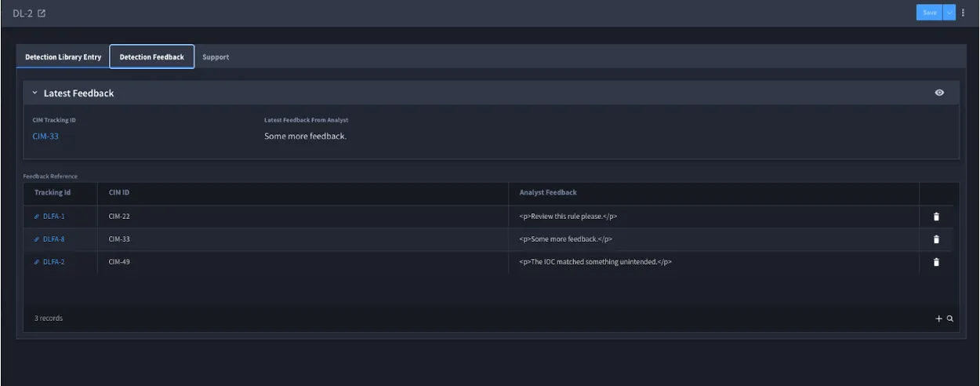Screen dimensions: 980x386
Task: Open DL-2 record in new window icon
Action: click(42, 13)
